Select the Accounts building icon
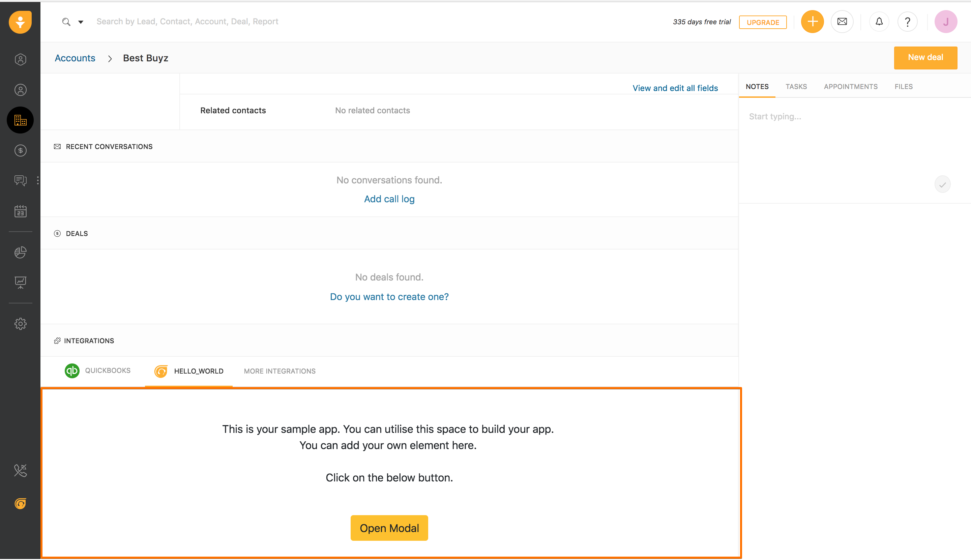 tap(20, 120)
